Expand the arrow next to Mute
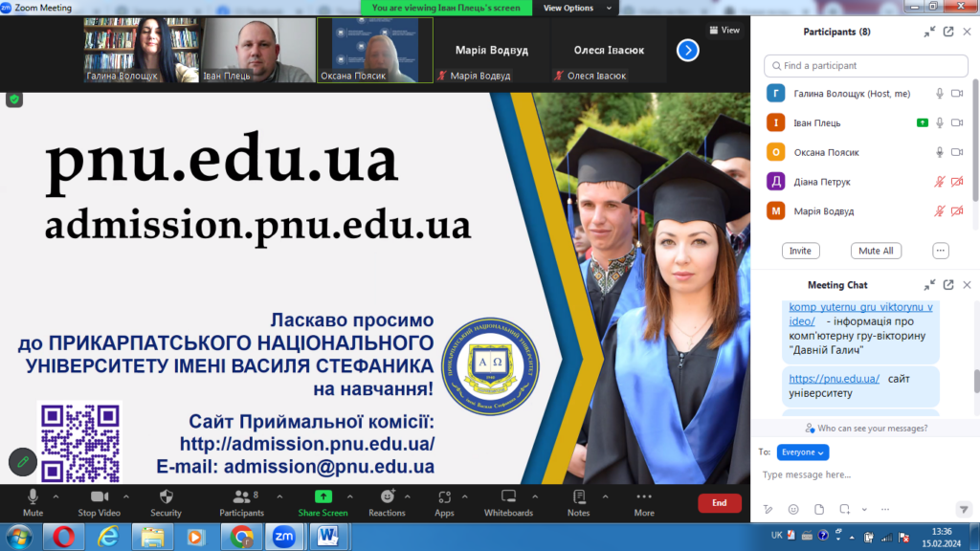 click(56, 496)
